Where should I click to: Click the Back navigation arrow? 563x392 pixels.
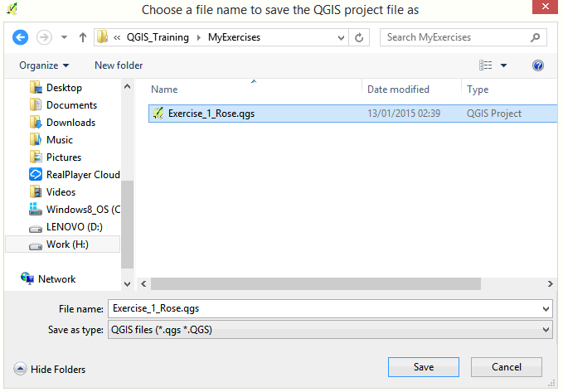[x=20, y=37]
